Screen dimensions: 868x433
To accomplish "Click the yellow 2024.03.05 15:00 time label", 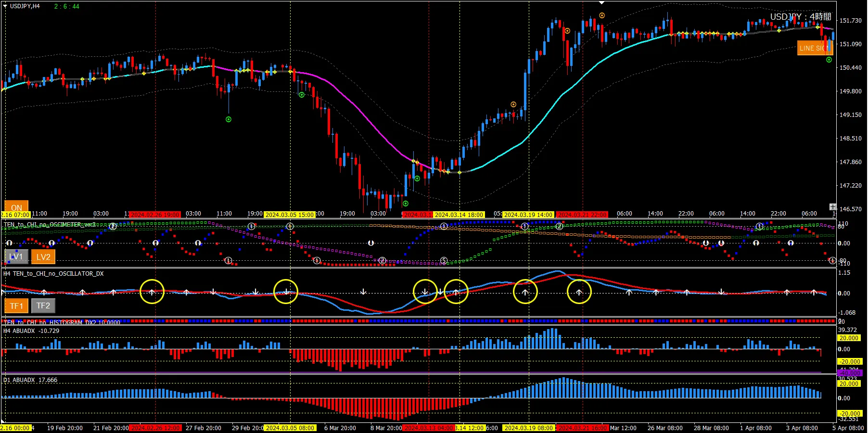I will click(290, 215).
